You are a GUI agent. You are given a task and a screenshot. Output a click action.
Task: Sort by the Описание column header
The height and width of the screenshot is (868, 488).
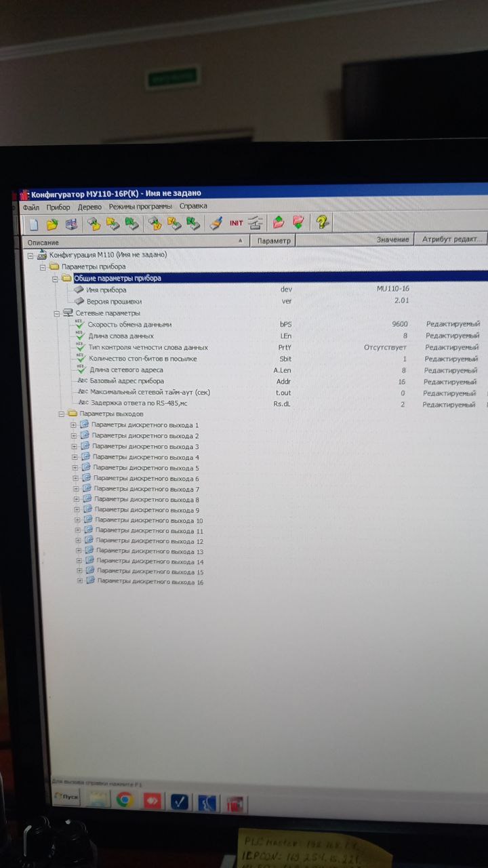[136, 241]
